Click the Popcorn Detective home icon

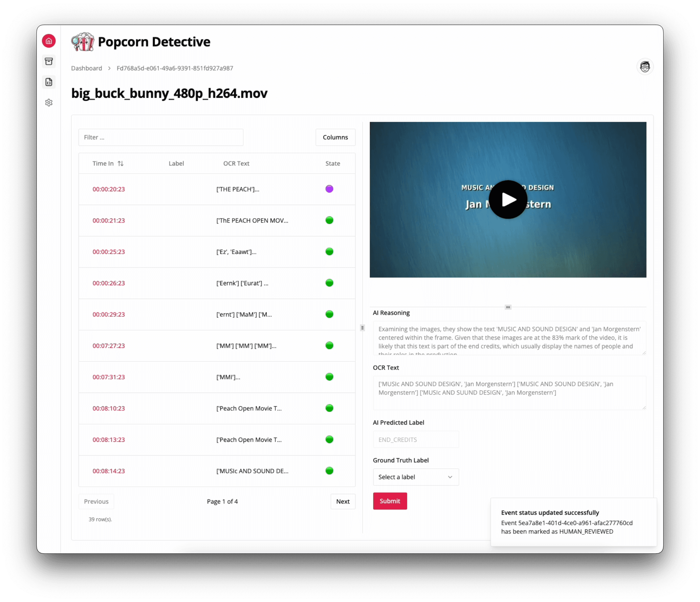[48, 40]
